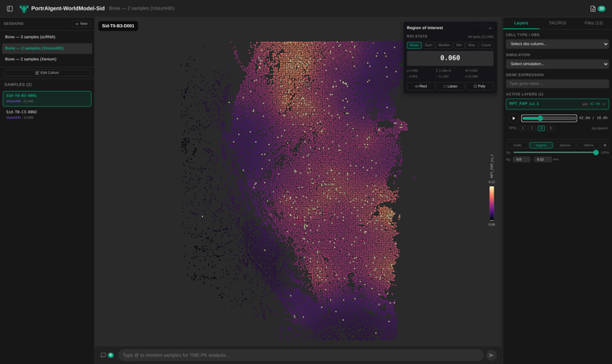Click the 0.060 ROI mean value
612x364 pixels.
[x=450, y=58]
